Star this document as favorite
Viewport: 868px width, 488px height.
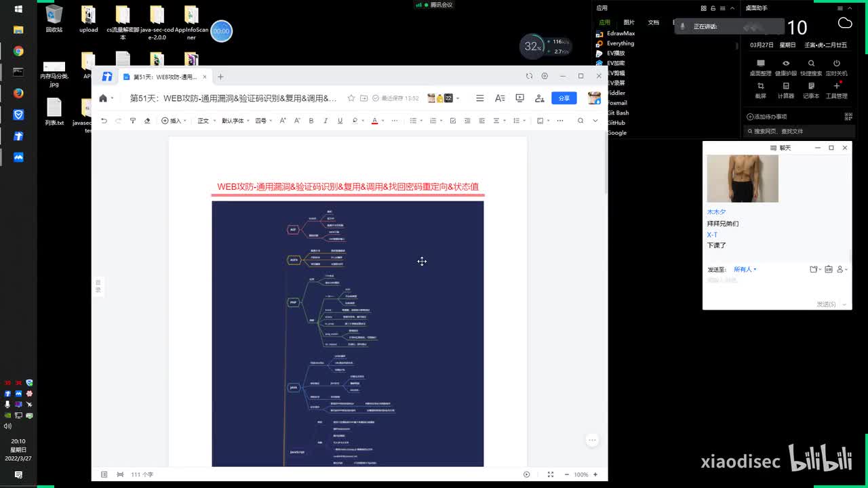point(351,98)
